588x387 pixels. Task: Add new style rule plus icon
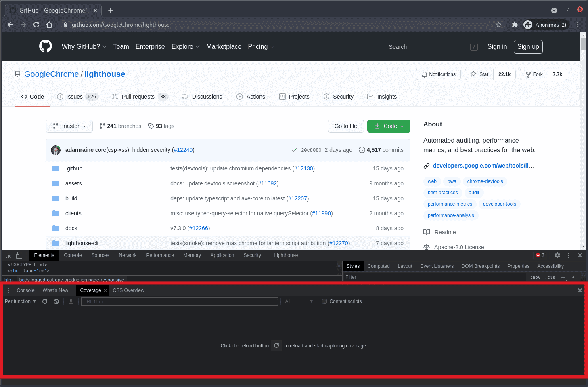[563, 277]
